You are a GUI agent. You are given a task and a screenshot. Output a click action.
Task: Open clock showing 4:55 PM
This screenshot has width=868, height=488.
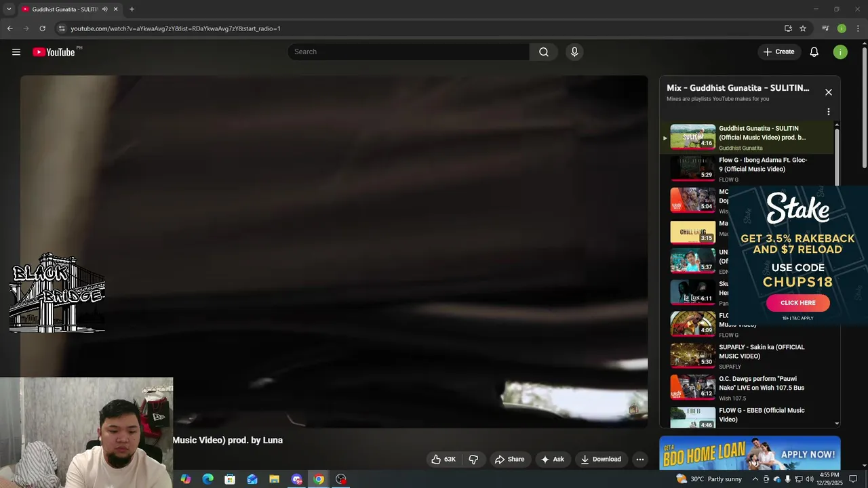click(829, 479)
